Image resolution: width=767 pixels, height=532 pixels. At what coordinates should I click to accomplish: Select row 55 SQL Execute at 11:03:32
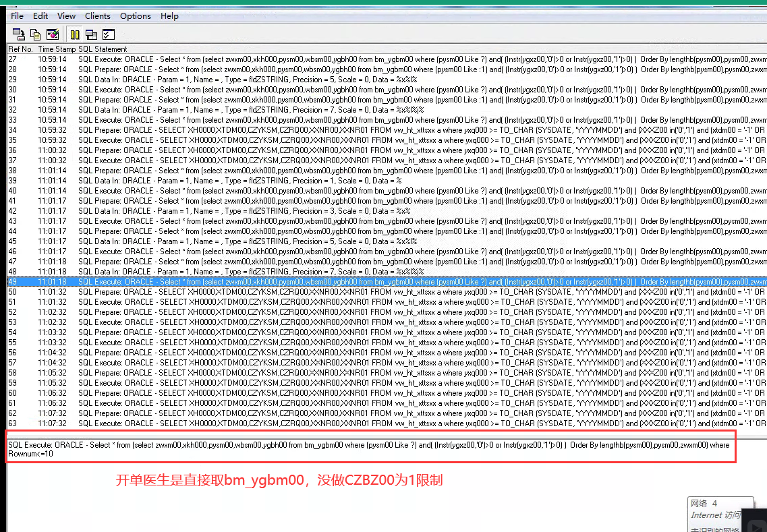coord(387,343)
